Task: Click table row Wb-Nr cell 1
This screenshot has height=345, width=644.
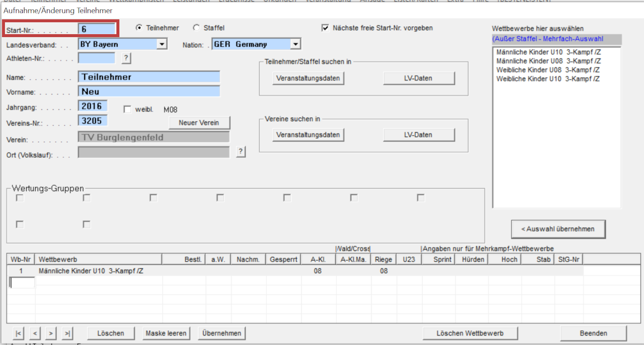Action: [x=21, y=271]
